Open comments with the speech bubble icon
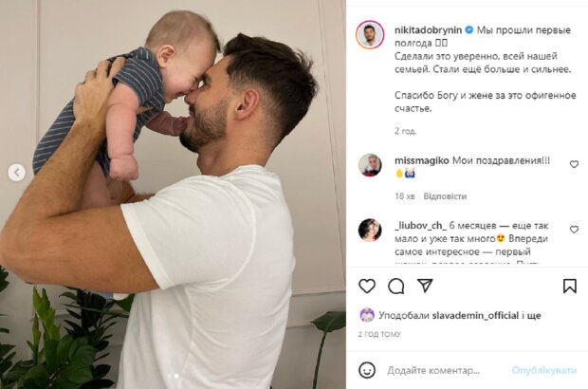This screenshot has width=588, height=389. tap(396, 287)
